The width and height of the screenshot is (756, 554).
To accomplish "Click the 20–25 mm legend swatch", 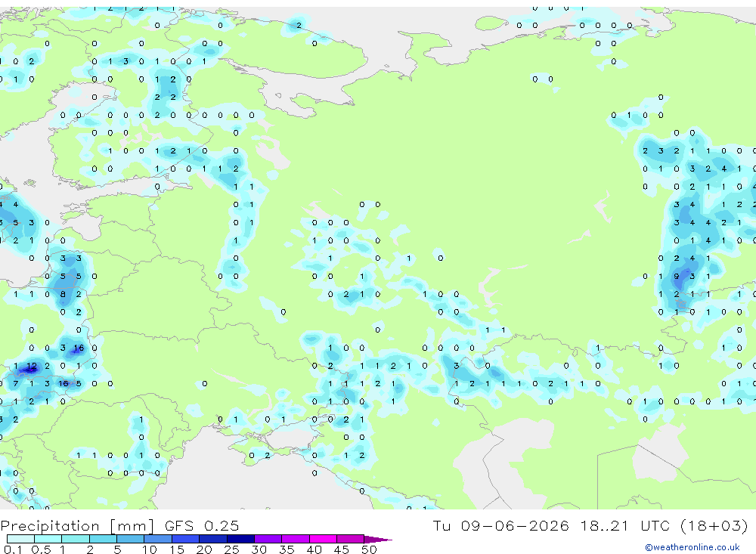I will point(213,539).
